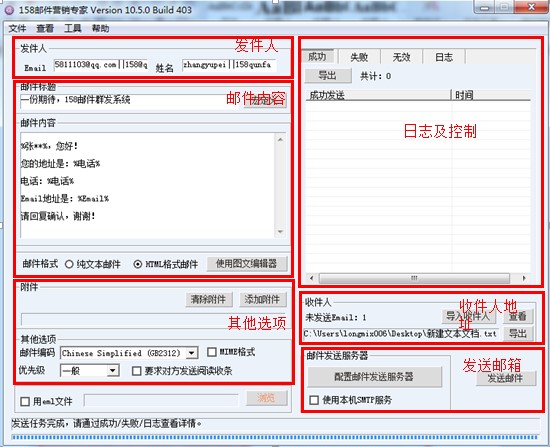Click the up arrow of mail content scrollbar
The width and height of the screenshot is (550, 447).
(280, 139)
